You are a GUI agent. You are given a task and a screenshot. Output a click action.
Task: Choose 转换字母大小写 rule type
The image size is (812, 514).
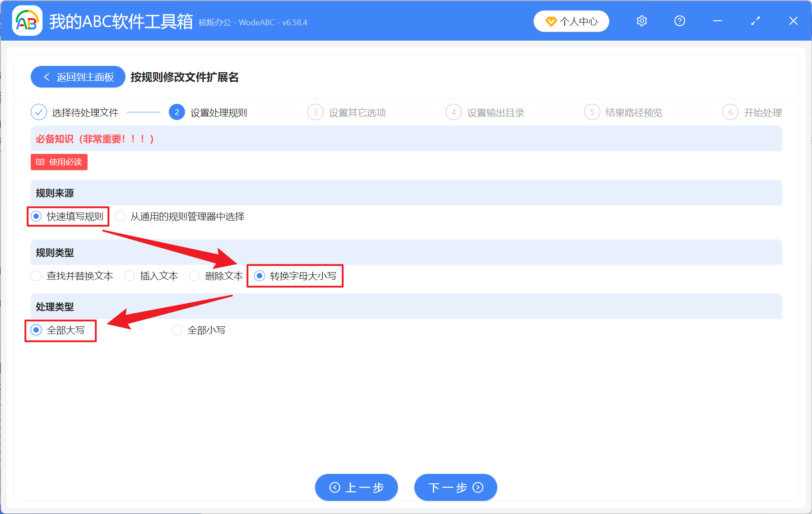(x=295, y=276)
